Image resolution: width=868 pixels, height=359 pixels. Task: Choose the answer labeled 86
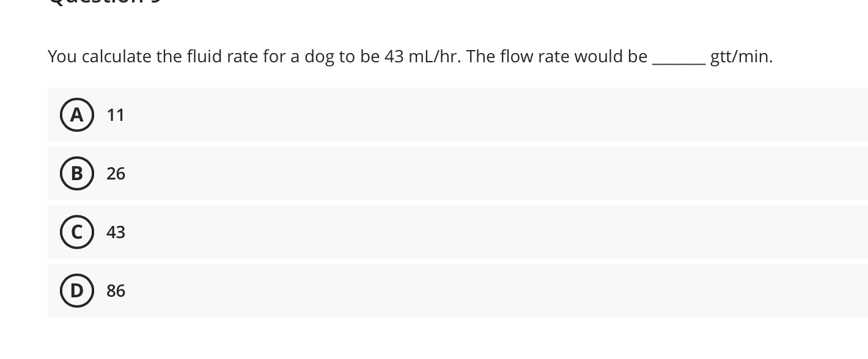116,291
